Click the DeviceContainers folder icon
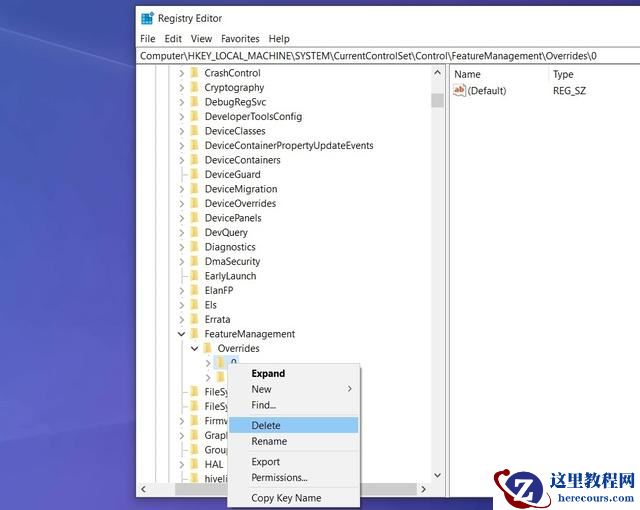The width and height of the screenshot is (640, 510). point(195,160)
